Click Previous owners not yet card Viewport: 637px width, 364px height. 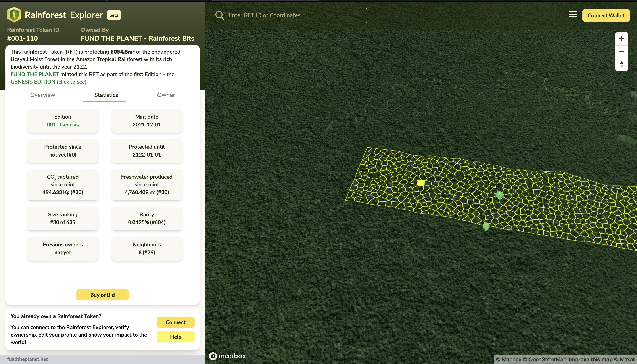(63, 249)
